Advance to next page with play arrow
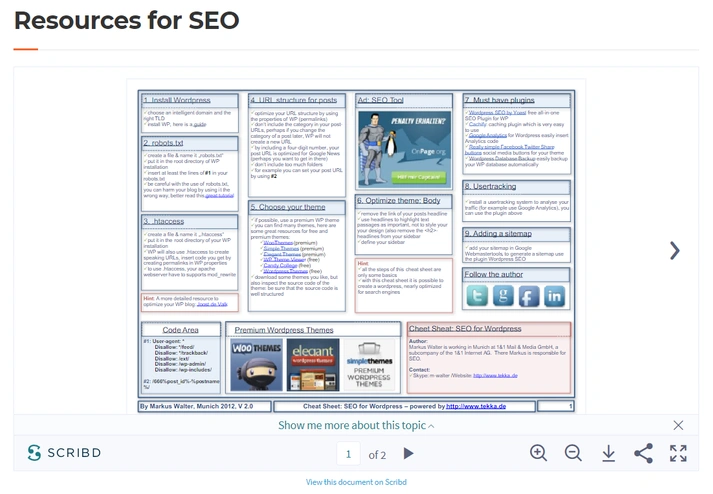The height and width of the screenshot is (494, 713). point(408,453)
